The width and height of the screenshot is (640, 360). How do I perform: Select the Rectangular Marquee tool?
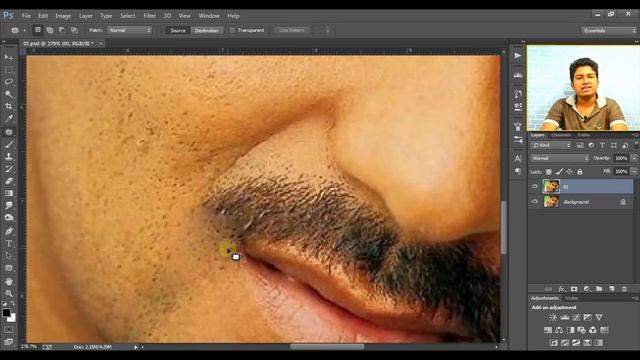pos(9,70)
